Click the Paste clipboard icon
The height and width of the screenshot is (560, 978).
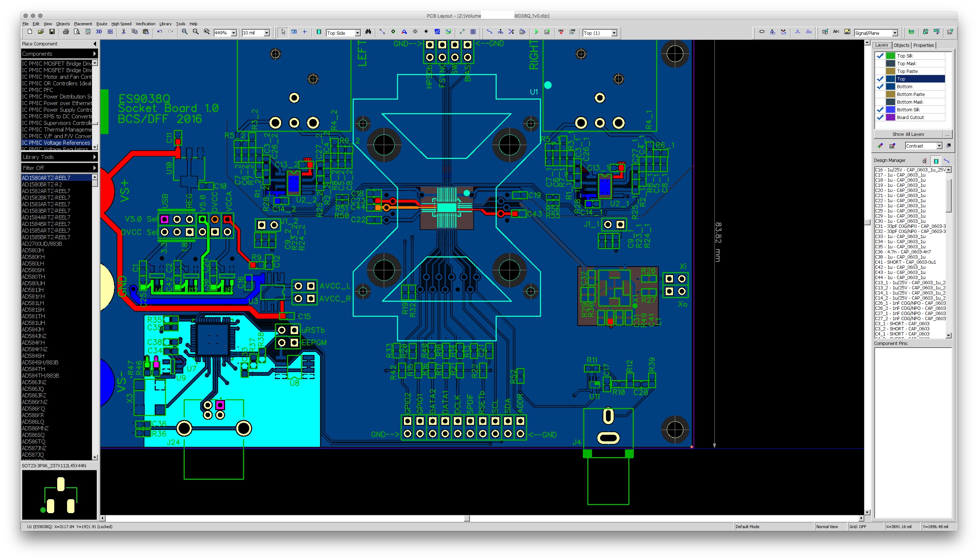[146, 32]
